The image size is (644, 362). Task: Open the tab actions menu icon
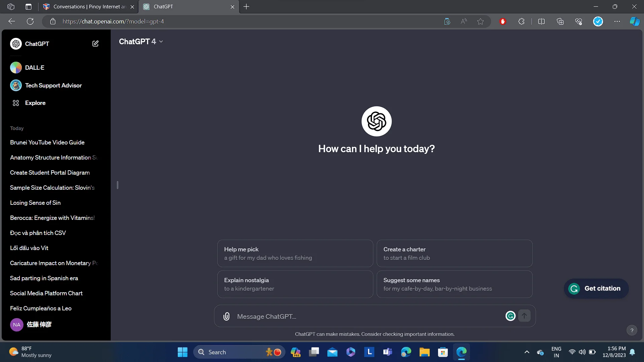[x=29, y=7]
